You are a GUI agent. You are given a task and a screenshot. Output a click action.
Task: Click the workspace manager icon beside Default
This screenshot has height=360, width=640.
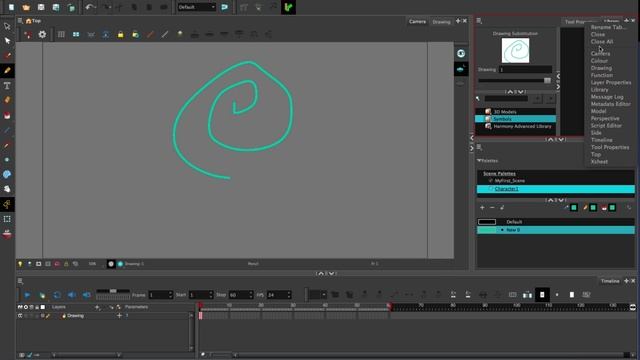[x=224, y=7]
